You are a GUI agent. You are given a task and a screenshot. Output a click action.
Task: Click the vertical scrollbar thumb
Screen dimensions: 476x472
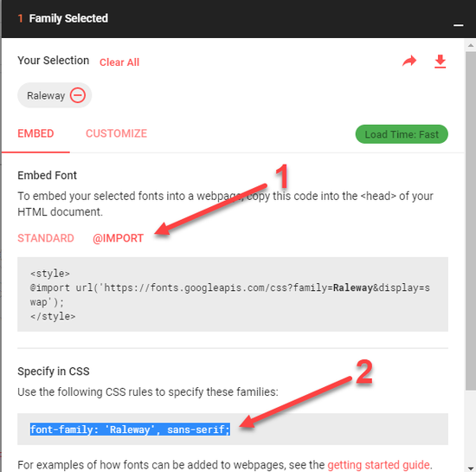point(471,221)
